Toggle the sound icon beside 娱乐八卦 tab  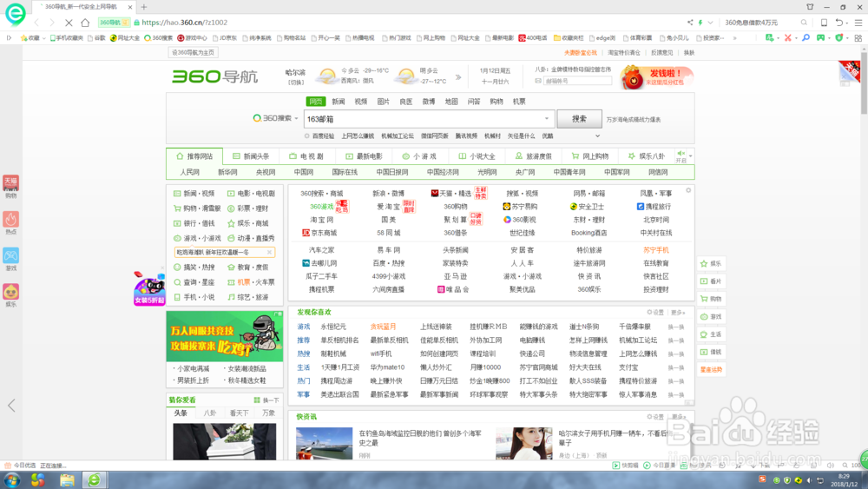tap(681, 154)
